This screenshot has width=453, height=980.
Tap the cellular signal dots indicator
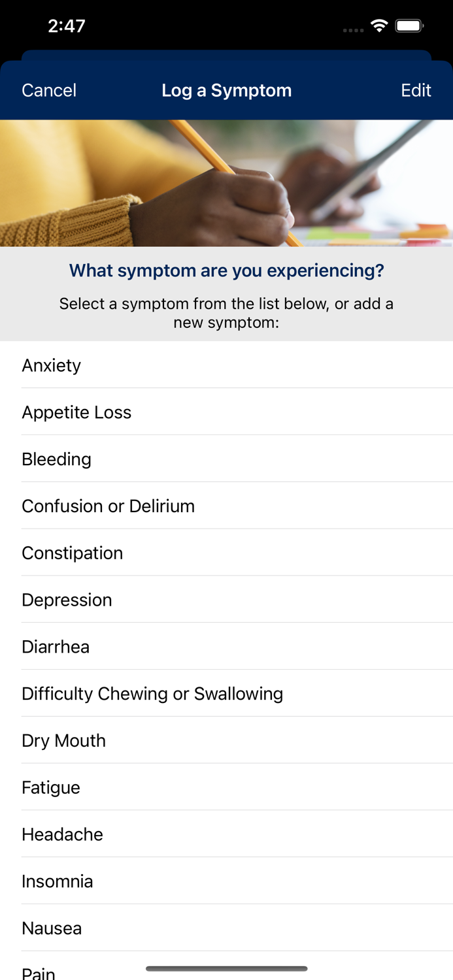(x=353, y=30)
